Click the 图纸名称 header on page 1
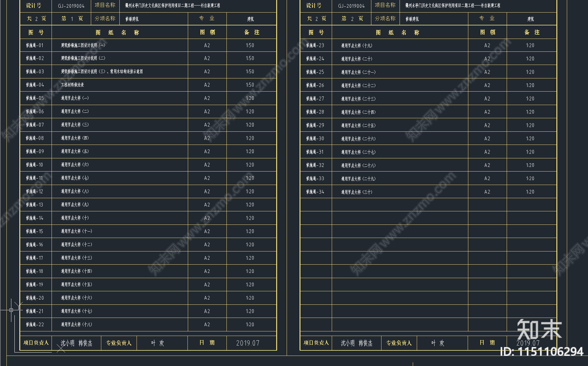The height and width of the screenshot is (366, 588). [x=117, y=33]
